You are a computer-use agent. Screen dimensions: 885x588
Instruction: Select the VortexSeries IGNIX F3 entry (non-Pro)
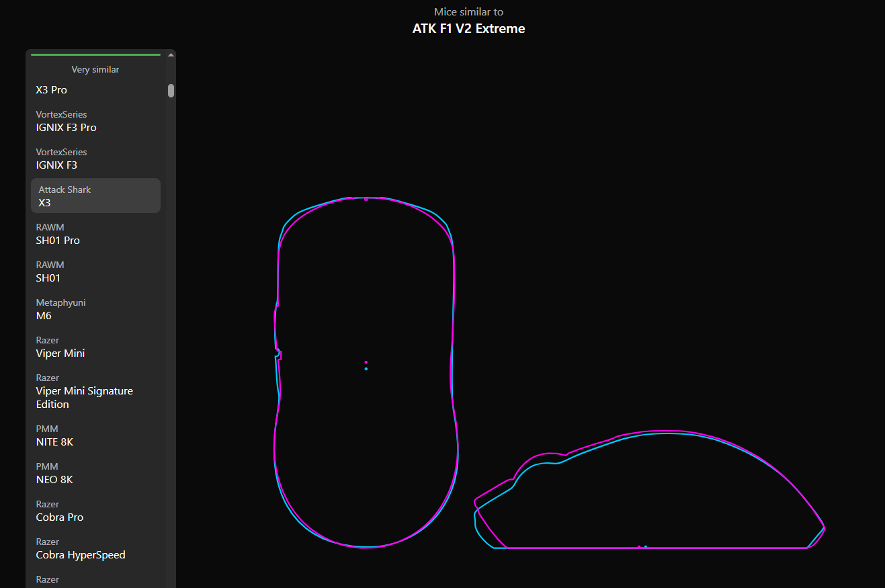tap(95, 158)
